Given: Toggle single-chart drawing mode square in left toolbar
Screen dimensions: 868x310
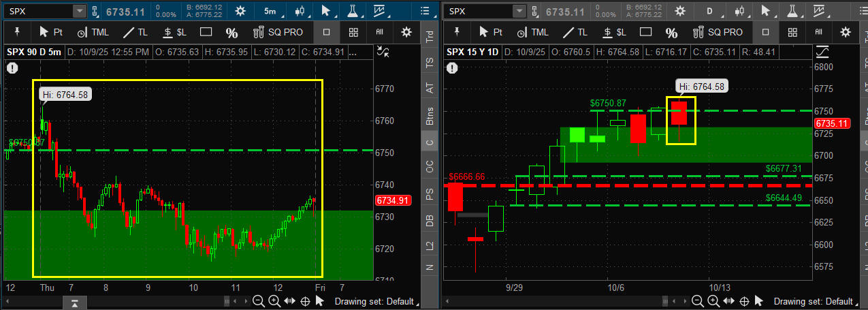Looking at the screenshot, I should 326,32.
